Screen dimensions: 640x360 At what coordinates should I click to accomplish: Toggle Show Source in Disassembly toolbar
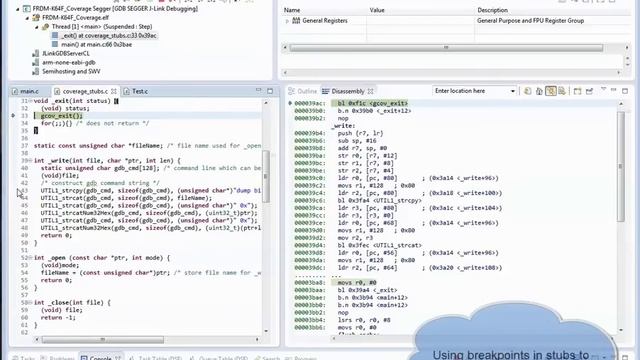(562, 91)
